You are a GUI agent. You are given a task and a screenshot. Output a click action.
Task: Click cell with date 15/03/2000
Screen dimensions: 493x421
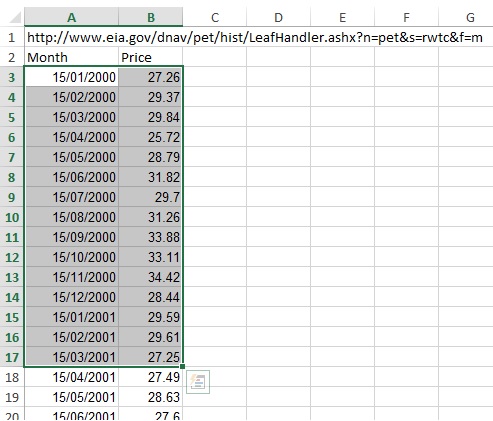point(71,117)
